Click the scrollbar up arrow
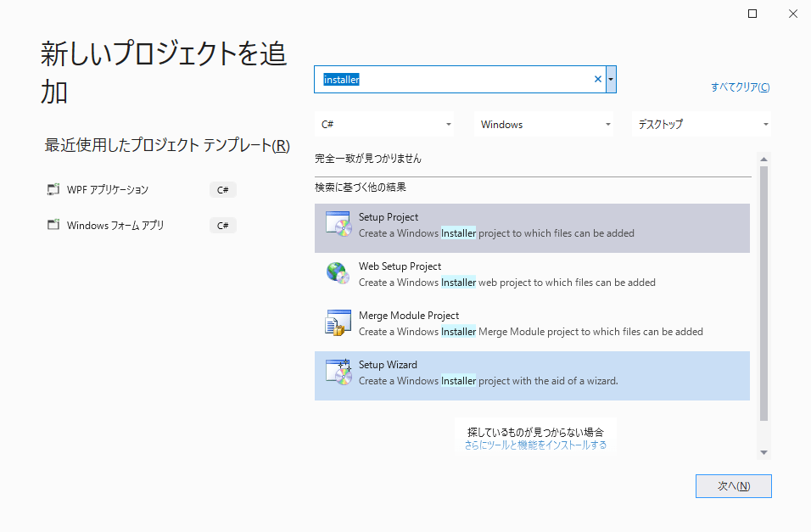The height and width of the screenshot is (532, 811). (x=764, y=159)
